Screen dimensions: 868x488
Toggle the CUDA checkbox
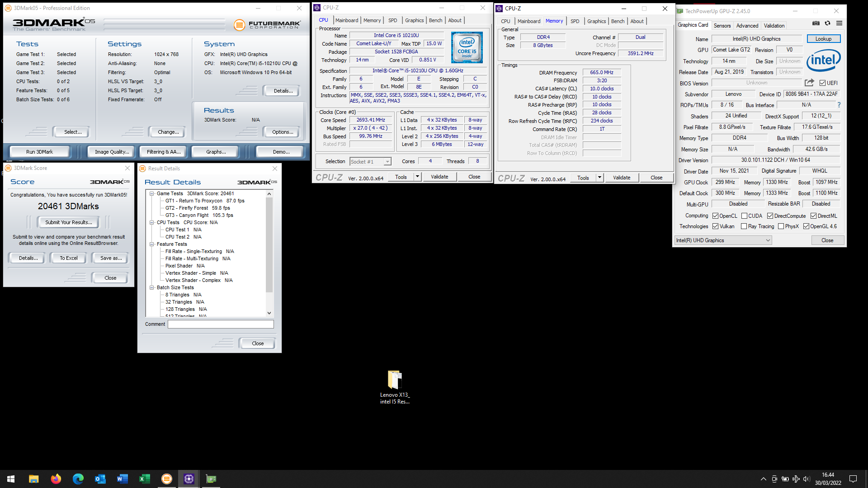[x=744, y=216]
